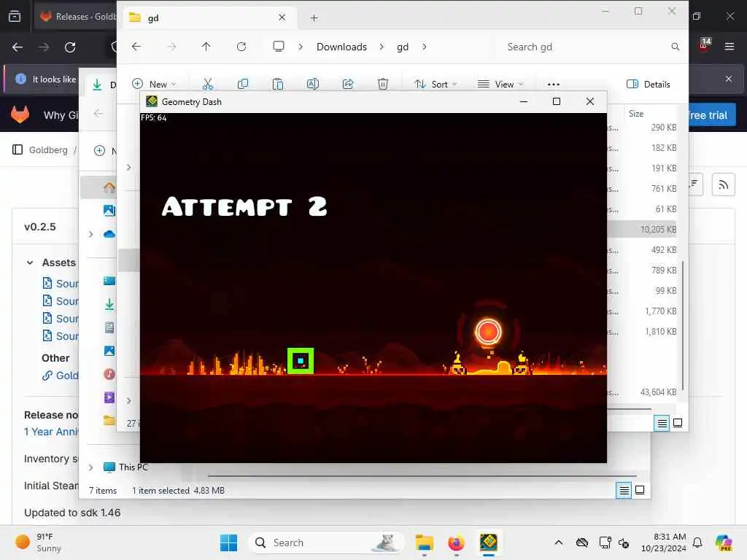
Task: Go back in the Firefox browser
Action: pyautogui.click(x=18, y=47)
